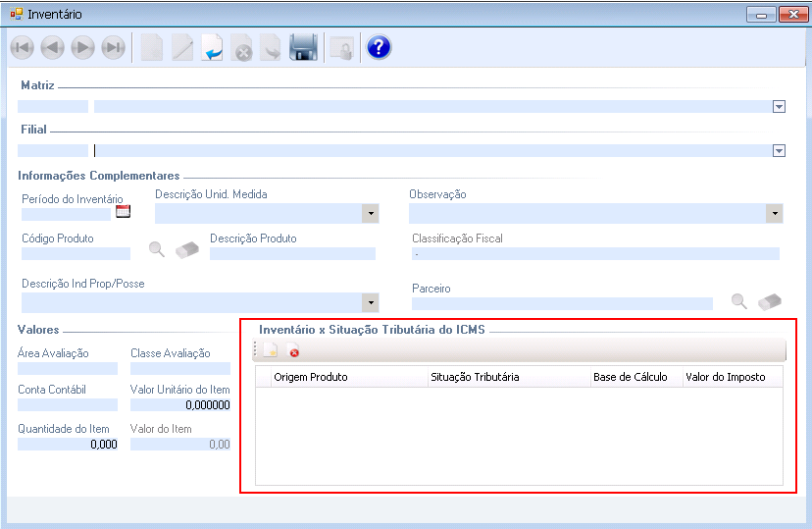Click the undo blue arrow document icon
Viewport: 812px width, 529px height.
click(213, 48)
